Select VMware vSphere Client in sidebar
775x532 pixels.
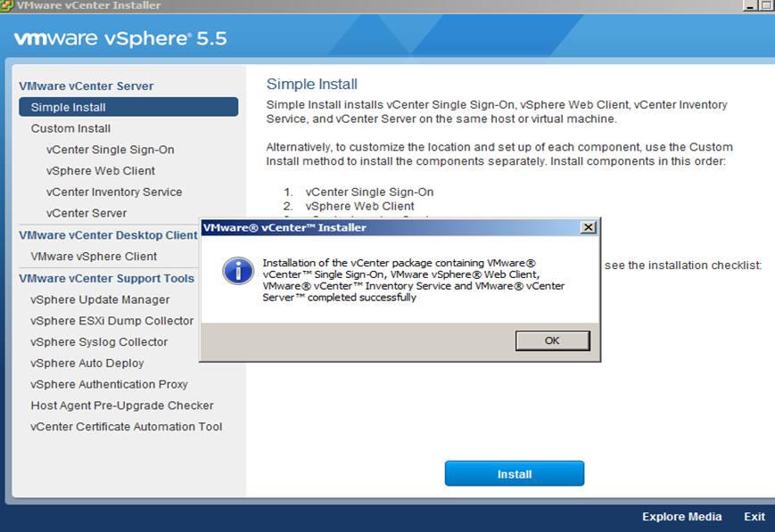coord(94,257)
